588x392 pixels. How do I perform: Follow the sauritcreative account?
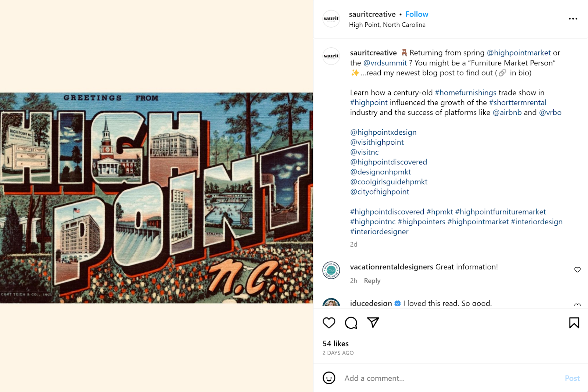point(417,14)
